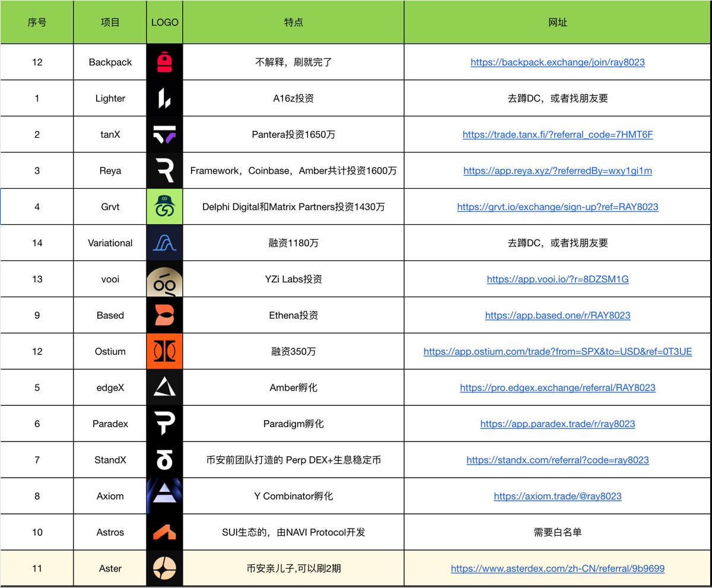The width and height of the screenshot is (712, 588).
Task: Open the app.based.one link
Action: click(x=558, y=316)
